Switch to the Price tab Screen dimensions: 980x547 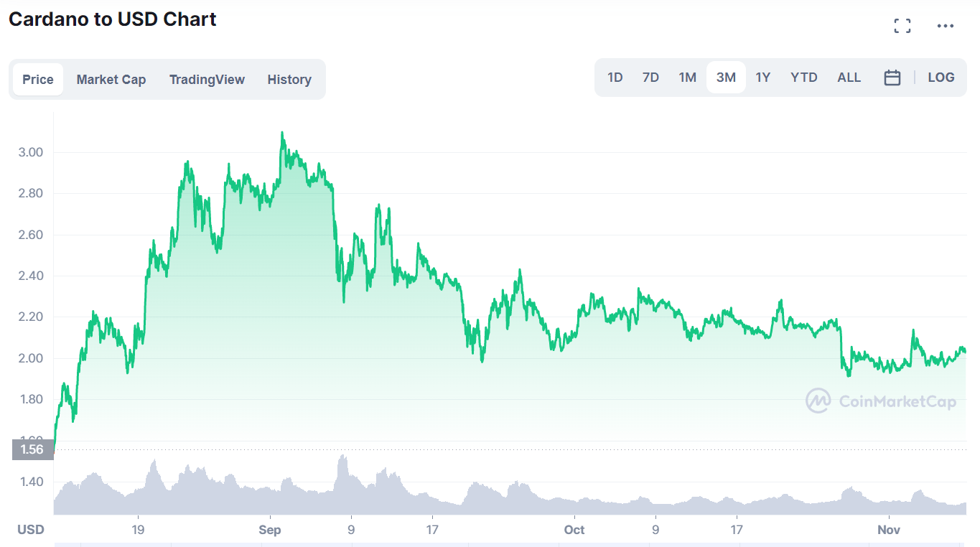pyautogui.click(x=37, y=80)
